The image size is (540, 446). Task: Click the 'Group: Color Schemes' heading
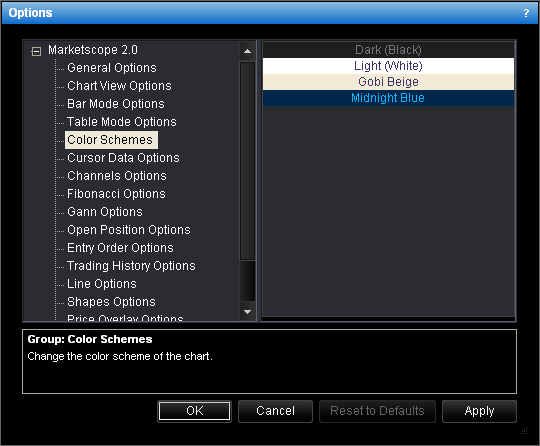click(x=90, y=339)
